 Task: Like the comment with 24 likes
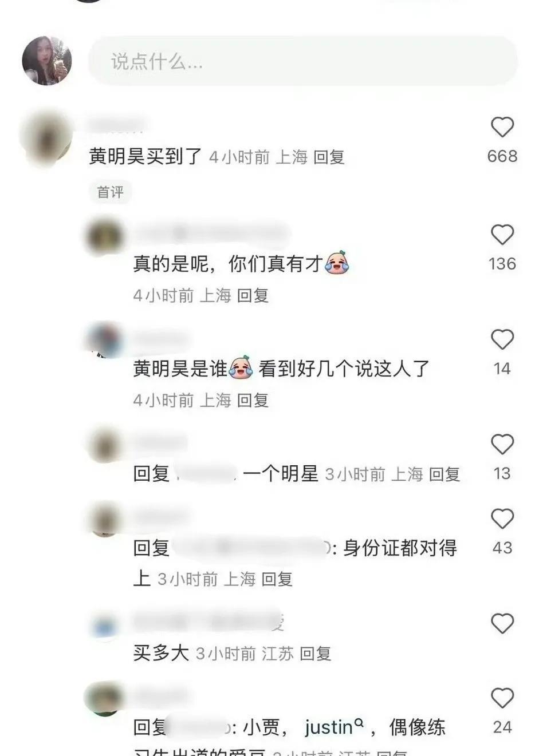pos(502,698)
